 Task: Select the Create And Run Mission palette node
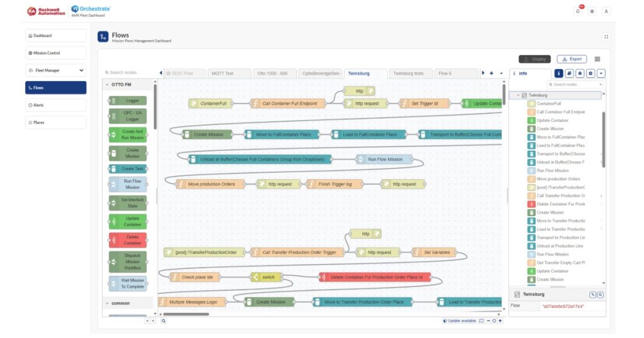click(x=128, y=134)
